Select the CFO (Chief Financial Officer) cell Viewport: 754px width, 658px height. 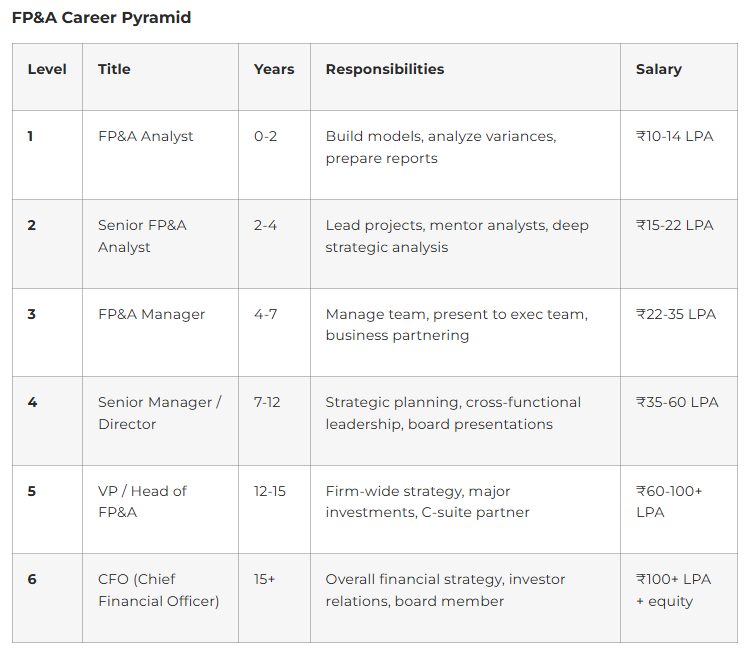(x=158, y=590)
